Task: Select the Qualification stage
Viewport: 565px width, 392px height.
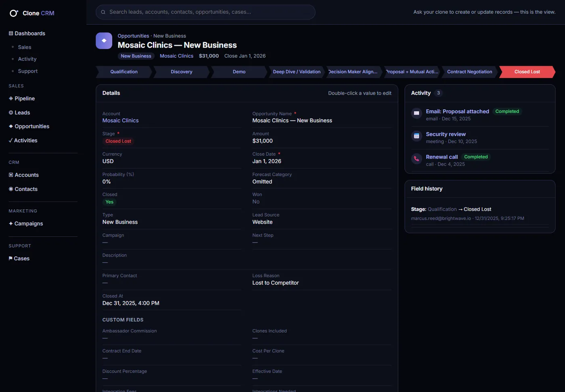Action: pos(124,72)
